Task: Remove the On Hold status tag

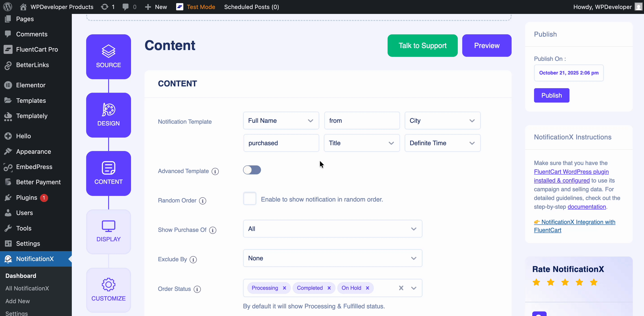Action: pos(368,288)
